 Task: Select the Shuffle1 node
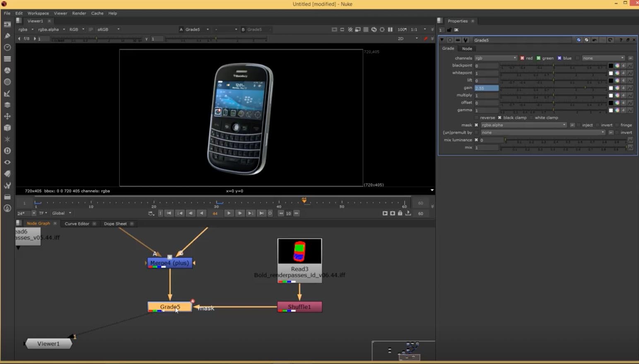point(299,307)
